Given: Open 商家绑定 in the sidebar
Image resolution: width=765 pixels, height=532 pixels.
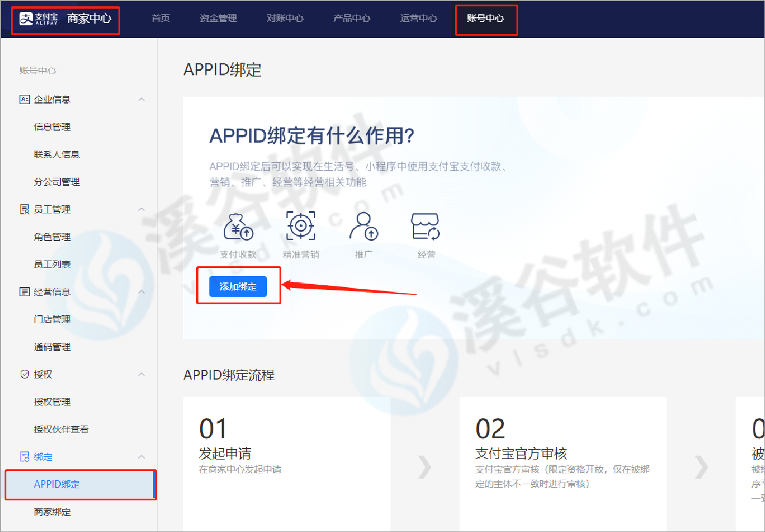Looking at the screenshot, I should click(52, 512).
